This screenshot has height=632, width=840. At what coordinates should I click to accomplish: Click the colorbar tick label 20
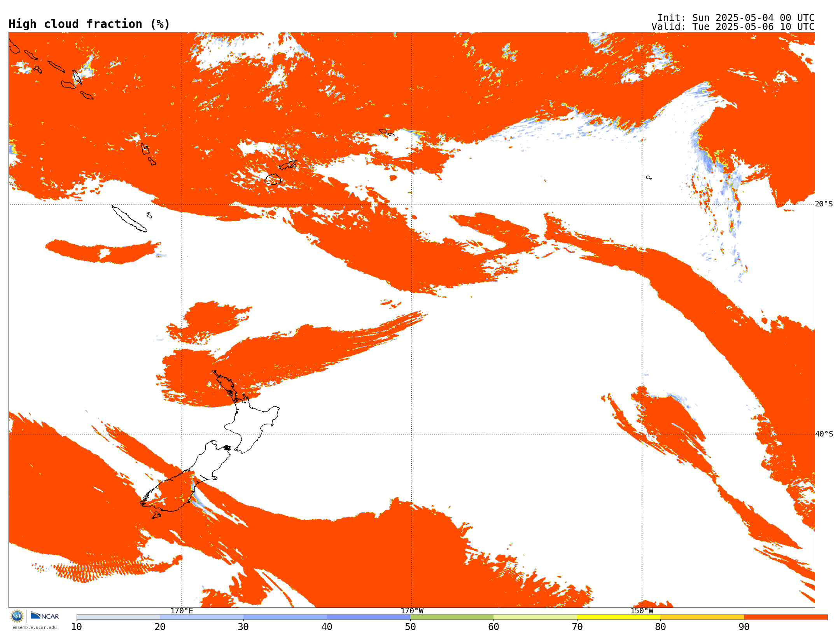160,627
